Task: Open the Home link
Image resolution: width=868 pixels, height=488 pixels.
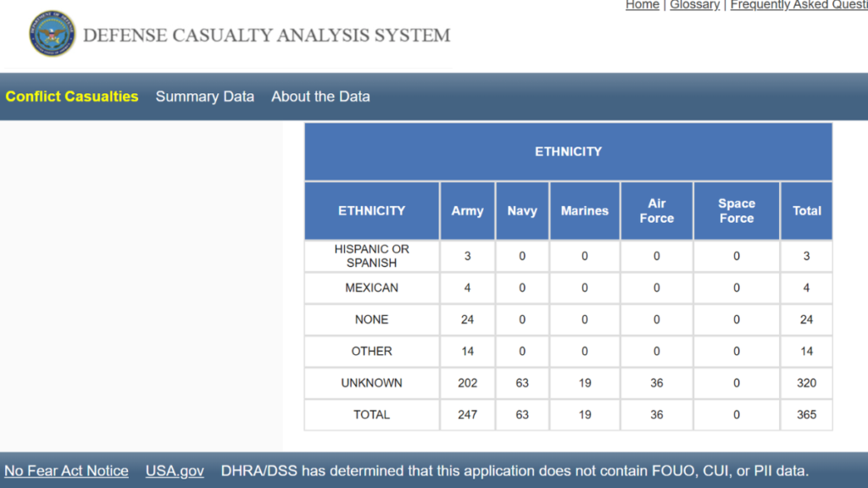Action: pos(642,5)
